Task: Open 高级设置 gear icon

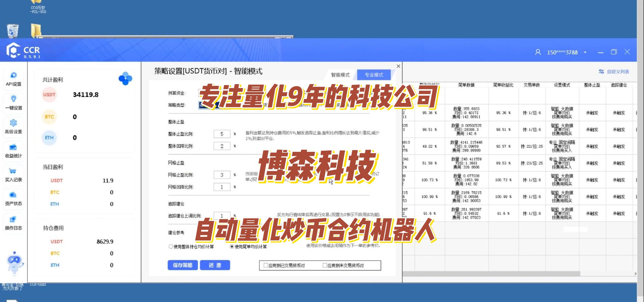Action: tap(13, 123)
